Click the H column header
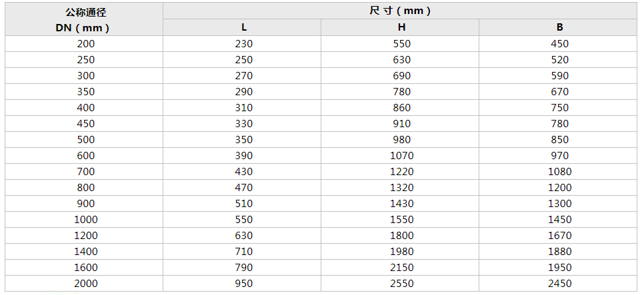 (x=400, y=27)
